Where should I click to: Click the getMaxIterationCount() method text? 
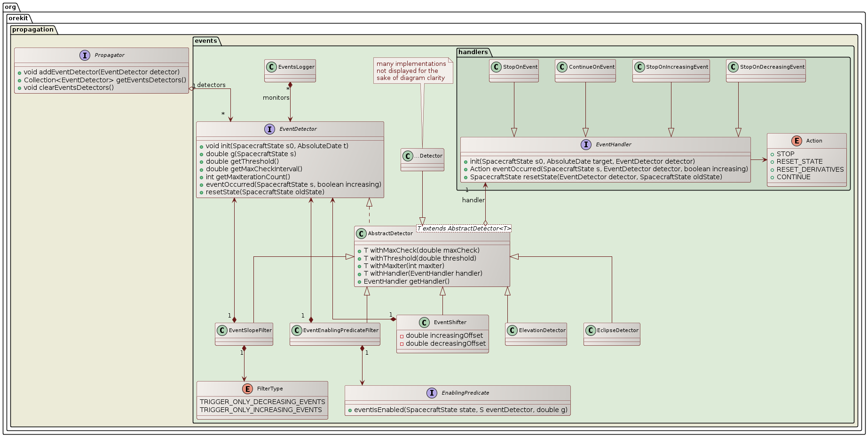click(x=248, y=177)
